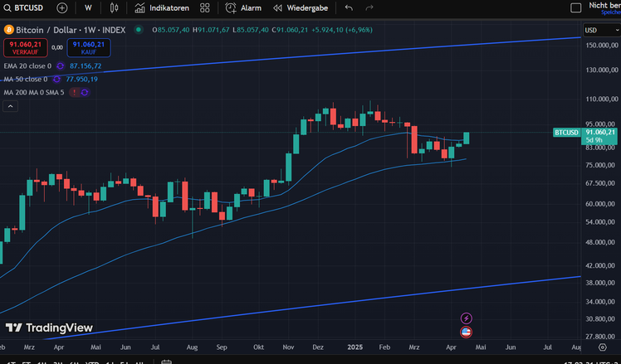
Task: Click the 87.156,72 EMA value
Action: tap(86, 66)
